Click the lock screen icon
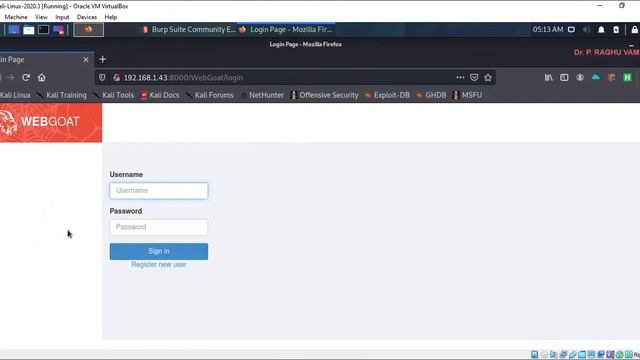640x360 pixels. (635, 29)
